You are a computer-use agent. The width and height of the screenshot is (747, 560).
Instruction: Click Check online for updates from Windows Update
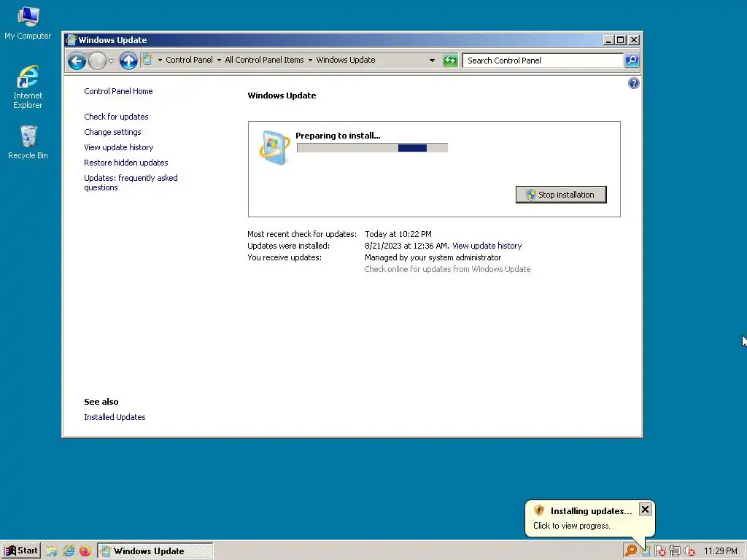click(447, 269)
